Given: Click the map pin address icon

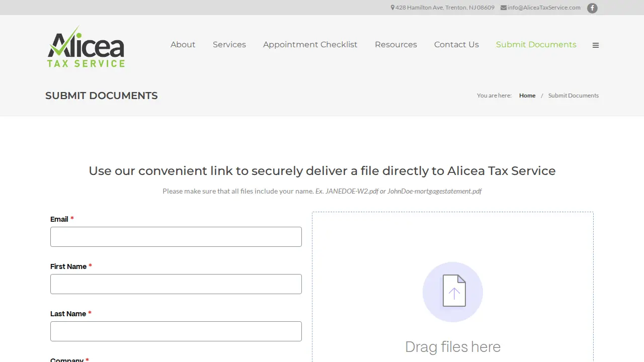Looking at the screenshot, I should [392, 8].
